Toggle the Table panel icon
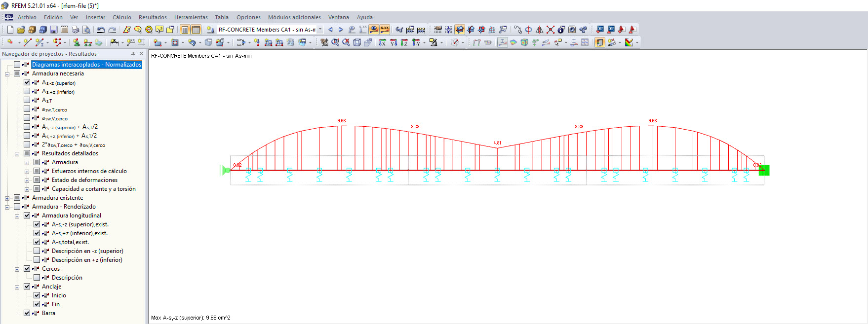868x324 pixels. coord(196,30)
